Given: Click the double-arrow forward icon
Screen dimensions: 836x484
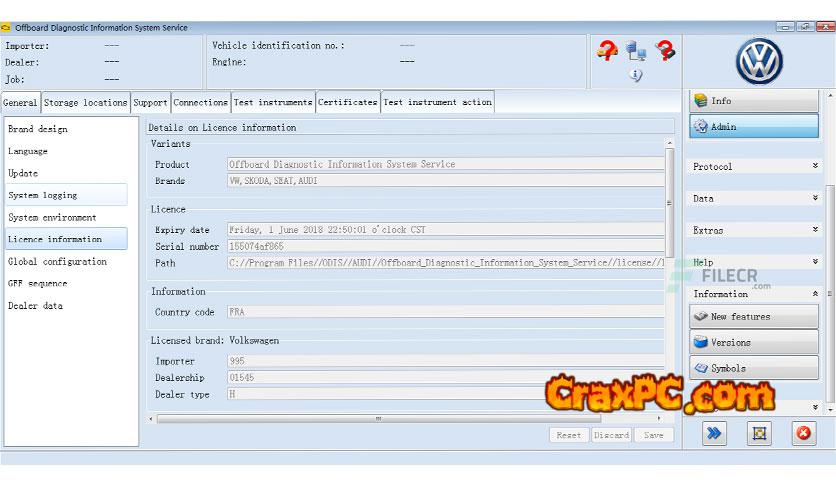Looking at the screenshot, I should click(x=714, y=433).
